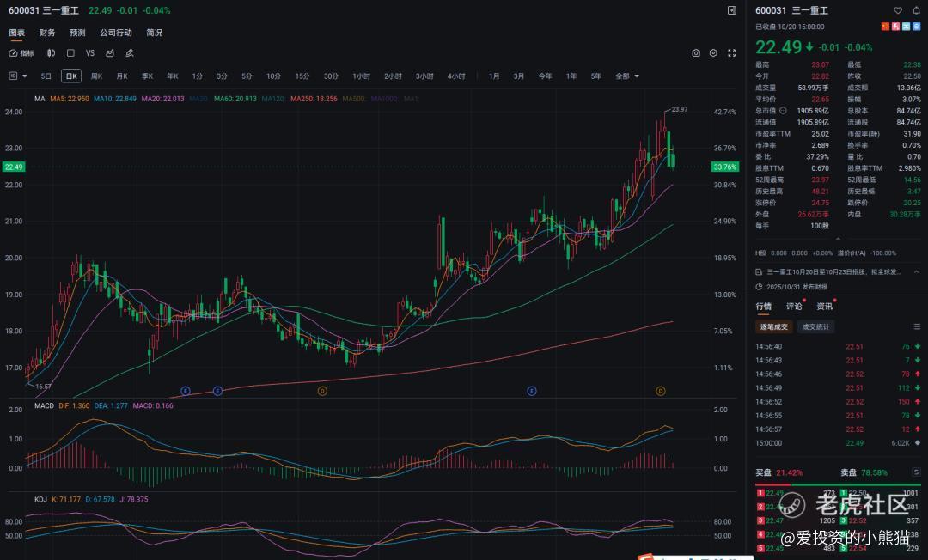
Task: Select 30分 interval
Action: point(331,76)
